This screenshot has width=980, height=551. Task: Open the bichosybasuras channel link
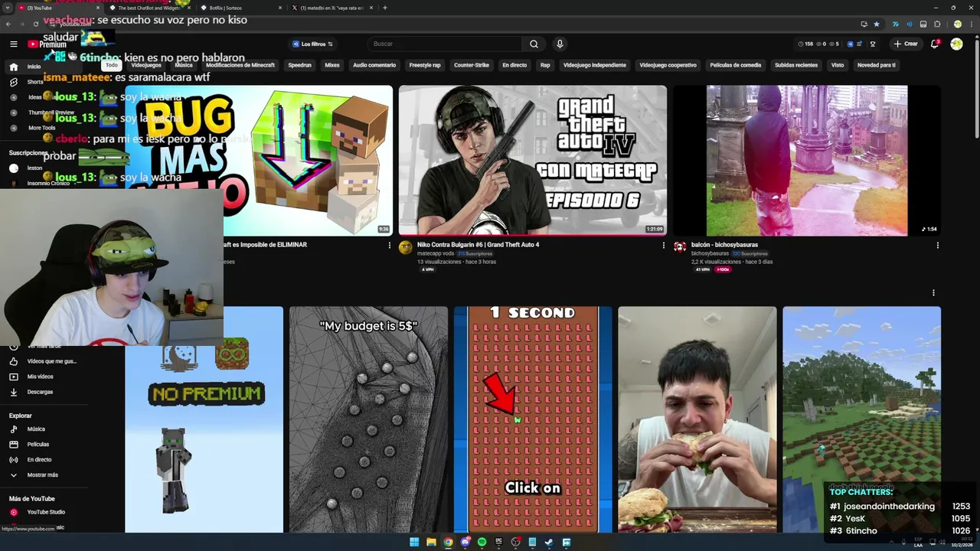(710, 253)
